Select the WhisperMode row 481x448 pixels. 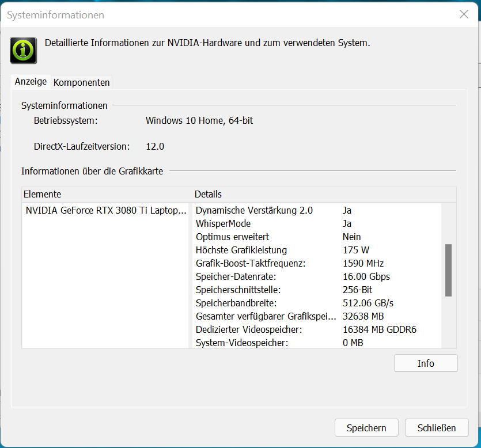[317, 223]
